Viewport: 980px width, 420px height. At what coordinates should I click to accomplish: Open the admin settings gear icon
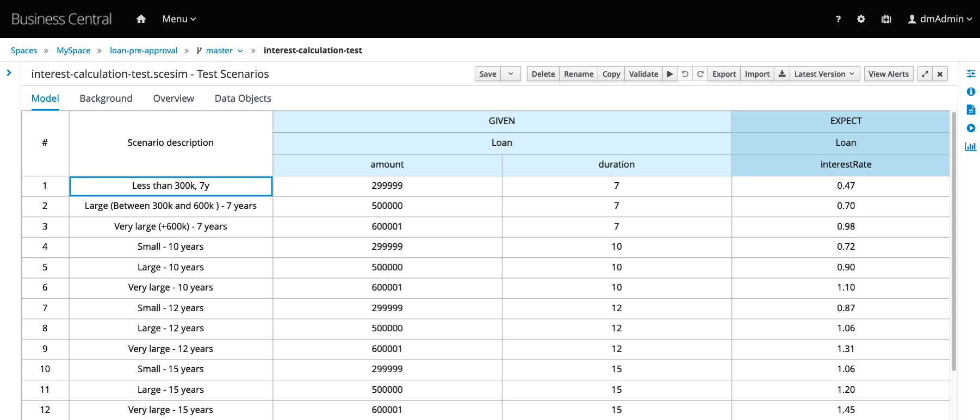[x=861, y=19]
